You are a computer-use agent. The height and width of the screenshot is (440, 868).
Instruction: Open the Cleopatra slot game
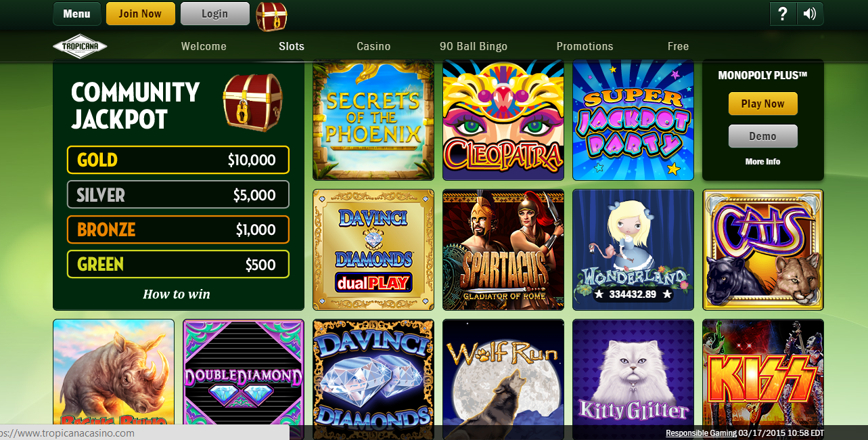point(503,120)
